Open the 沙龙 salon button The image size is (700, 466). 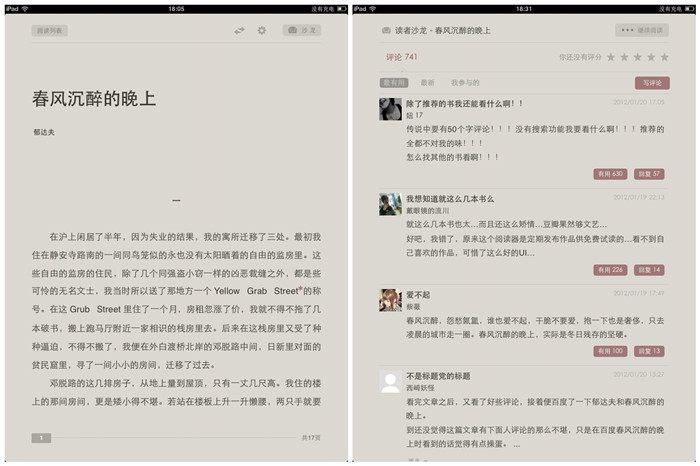pos(302,31)
